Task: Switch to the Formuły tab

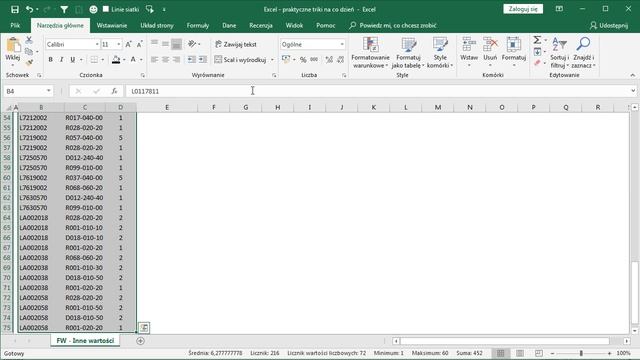Action: (x=198, y=25)
